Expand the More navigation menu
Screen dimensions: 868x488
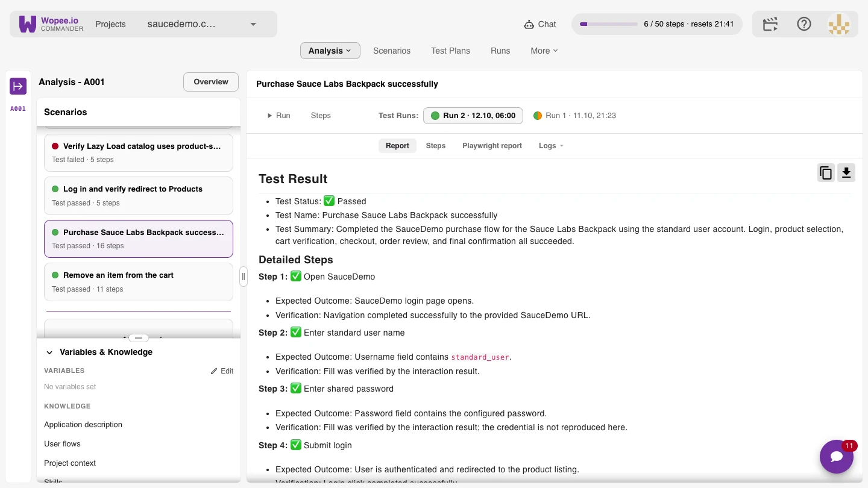(544, 51)
